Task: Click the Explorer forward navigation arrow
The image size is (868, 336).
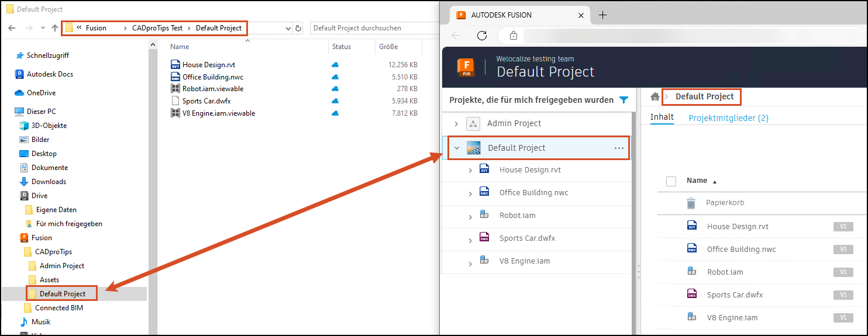Action: (x=29, y=28)
